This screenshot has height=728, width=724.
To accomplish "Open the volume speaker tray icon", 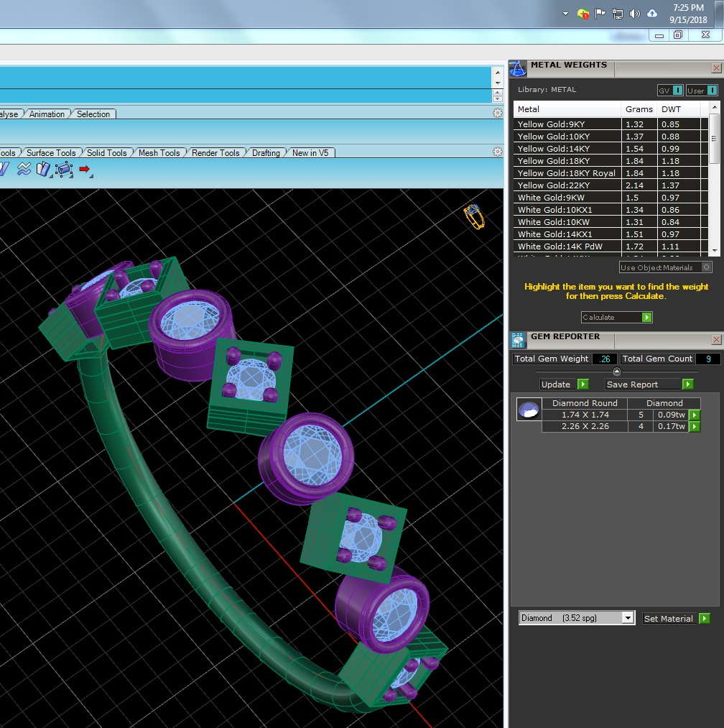I will click(634, 14).
